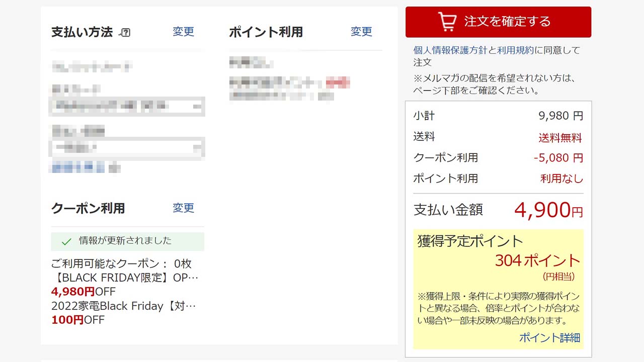Open the 個人情報保護方針 link
Viewport: 644px width, 362px height.
pyautogui.click(x=450, y=50)
